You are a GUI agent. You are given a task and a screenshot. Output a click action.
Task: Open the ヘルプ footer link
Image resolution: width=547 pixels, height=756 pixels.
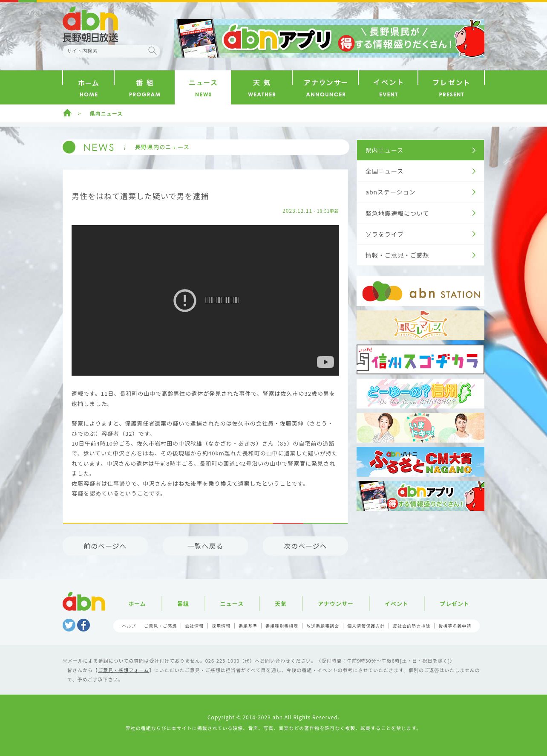(x=129, y=626)
